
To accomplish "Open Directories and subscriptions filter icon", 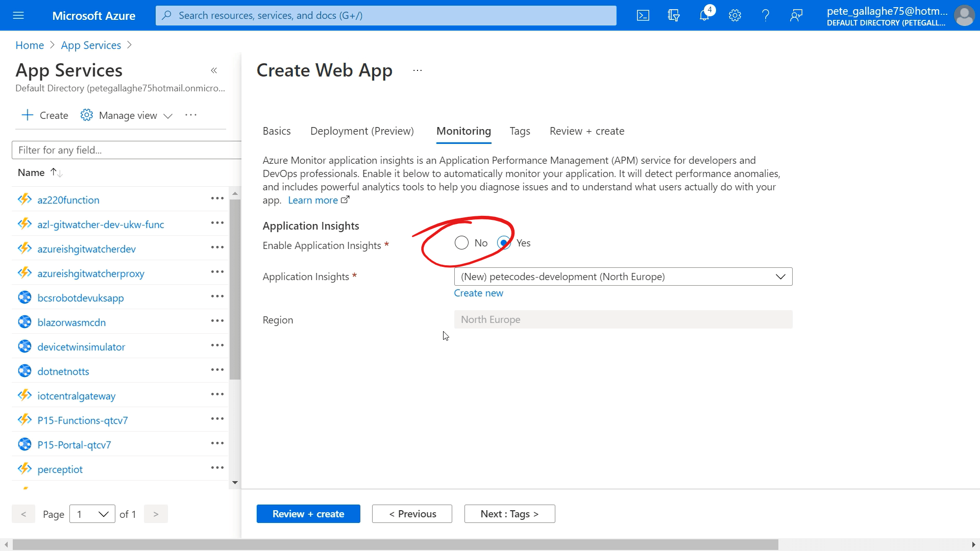I will (x=674, y=15).
